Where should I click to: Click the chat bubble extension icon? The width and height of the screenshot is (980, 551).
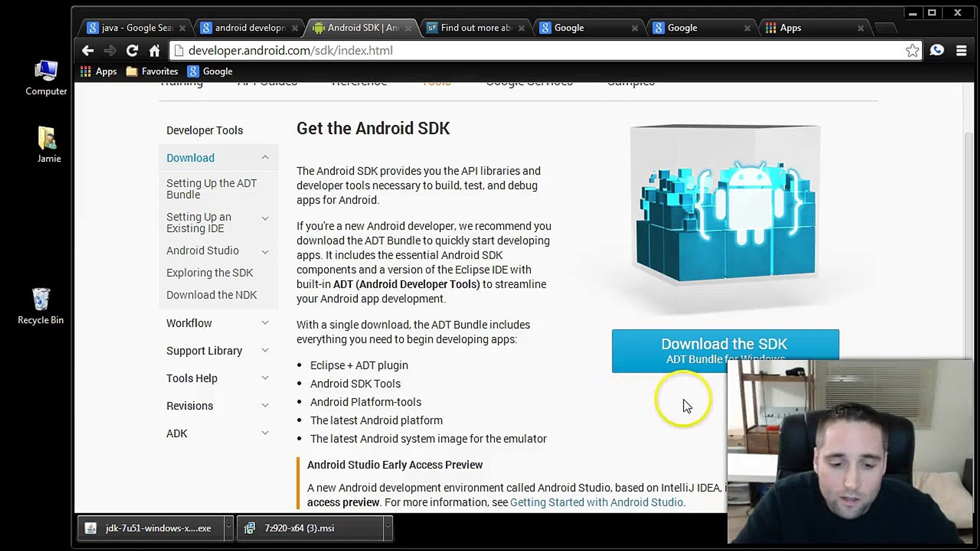point(937,50)
